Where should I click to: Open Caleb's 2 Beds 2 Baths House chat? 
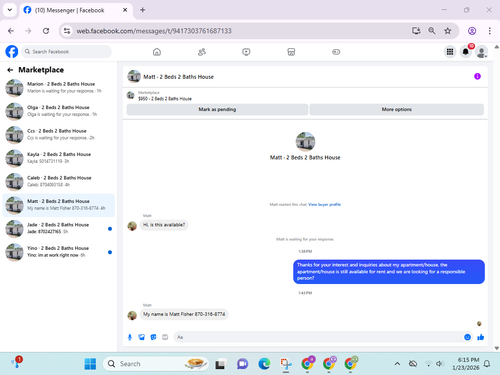pyautogui.click(x=59, y=181)
